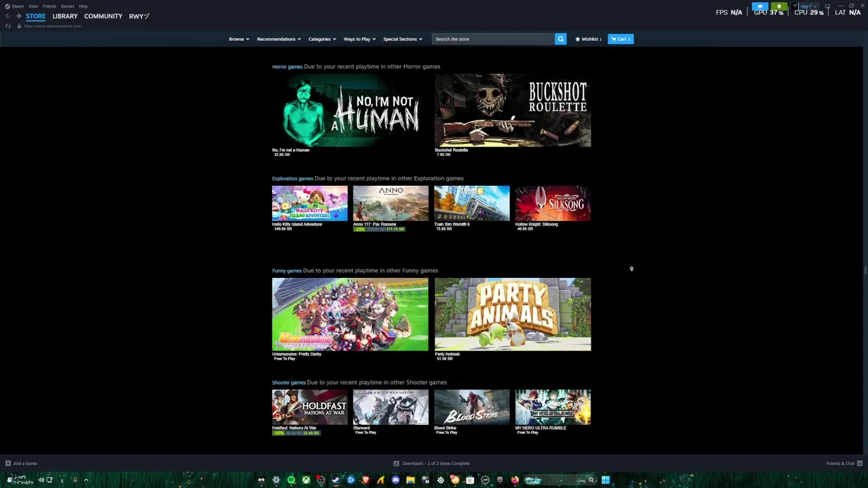The width and height of the screenshot is (868, 488).
Task: Click Add a Game
Action: (x=21, y=464)
